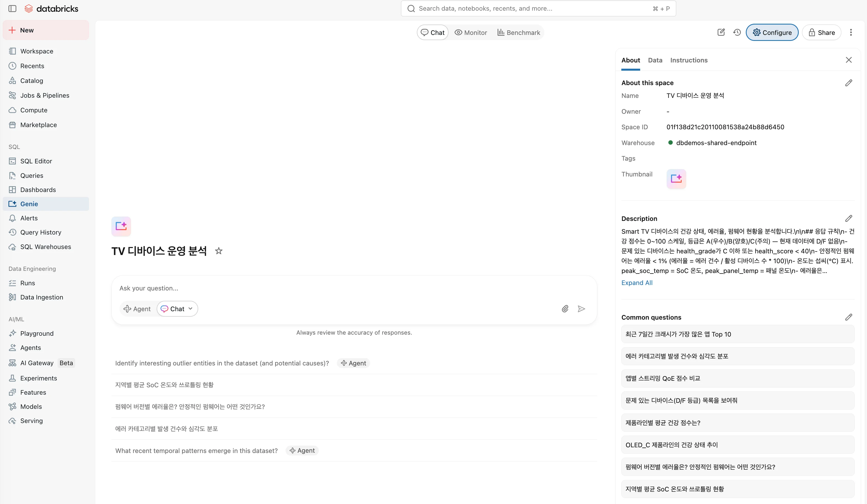The width and height of the screenshot is (867, 504).
Task: Open the SQL Editor
Action: click(x=46, y=161)
